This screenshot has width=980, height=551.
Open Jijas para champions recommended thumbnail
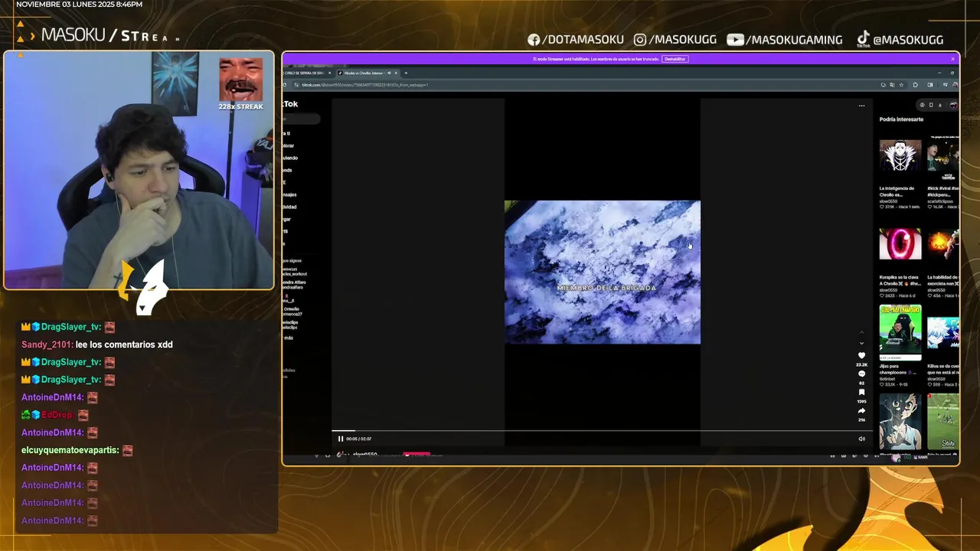[x=900, y=333]
